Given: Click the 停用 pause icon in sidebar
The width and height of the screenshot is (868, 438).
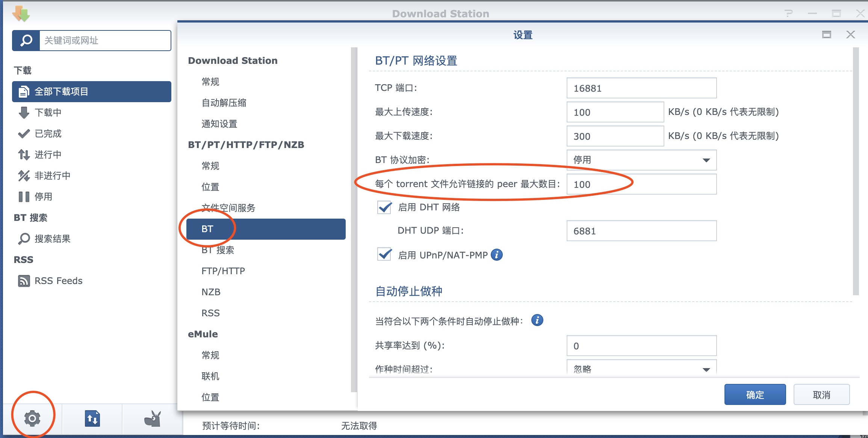Looking at the screenshot, I should click(24, 196).
